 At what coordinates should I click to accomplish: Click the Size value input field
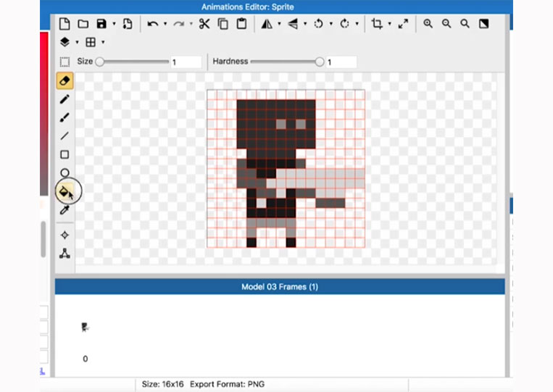coord(186,62)
